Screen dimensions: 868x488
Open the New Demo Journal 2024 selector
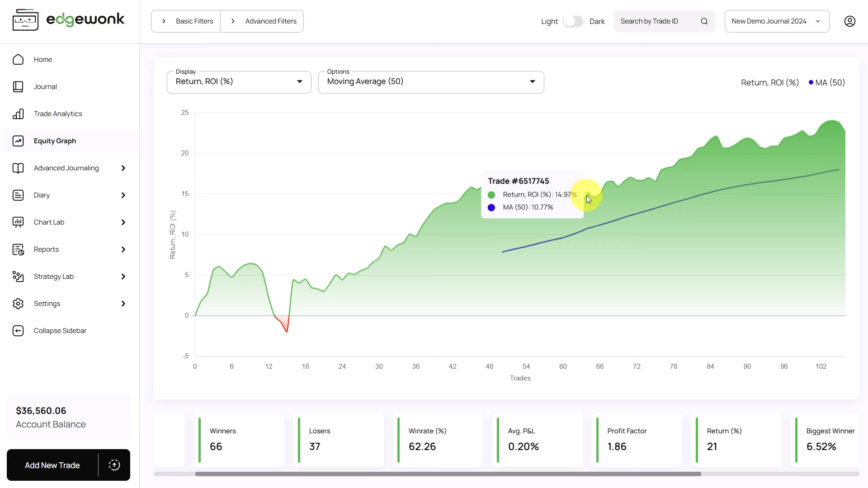[x=776, y=21]
